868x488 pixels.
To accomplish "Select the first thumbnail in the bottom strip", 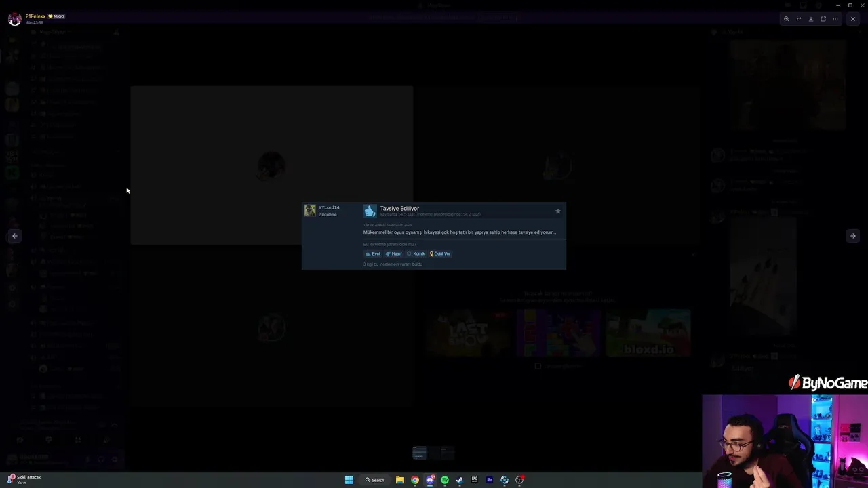I will click(x=419, y=453).
